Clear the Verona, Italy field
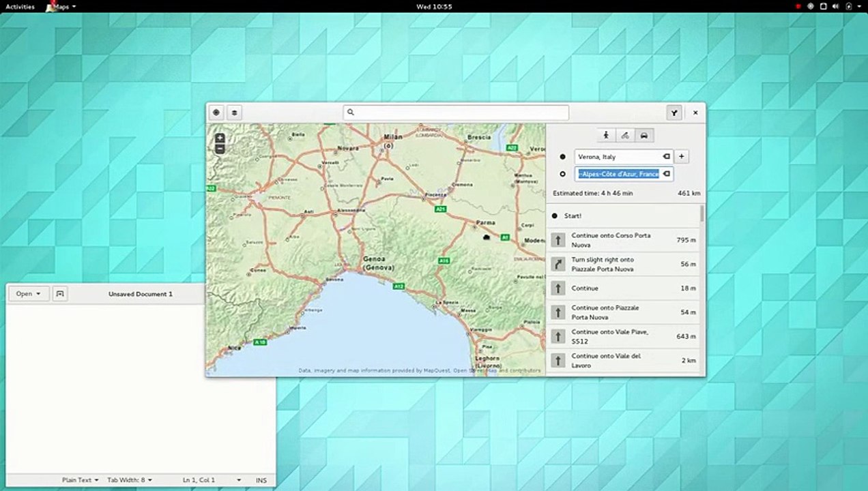The image size is (868, 491). click(667, 157)
